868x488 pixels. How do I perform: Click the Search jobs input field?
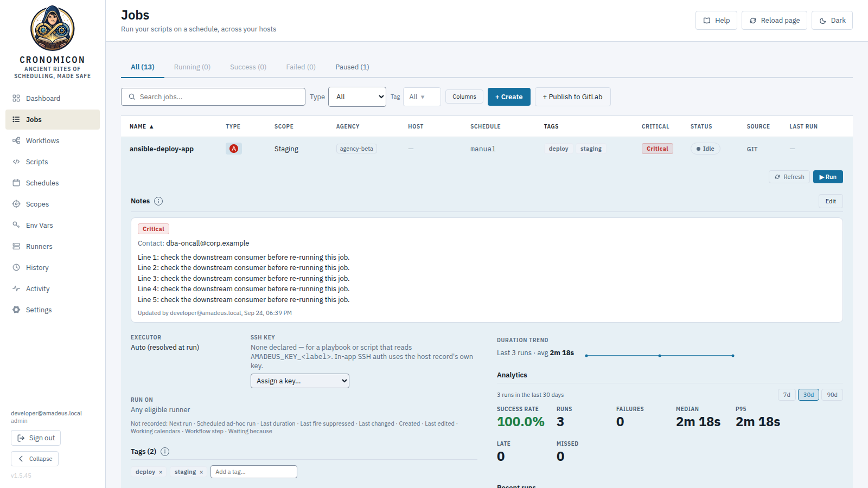pyautogui.click(x=213, y=97)
